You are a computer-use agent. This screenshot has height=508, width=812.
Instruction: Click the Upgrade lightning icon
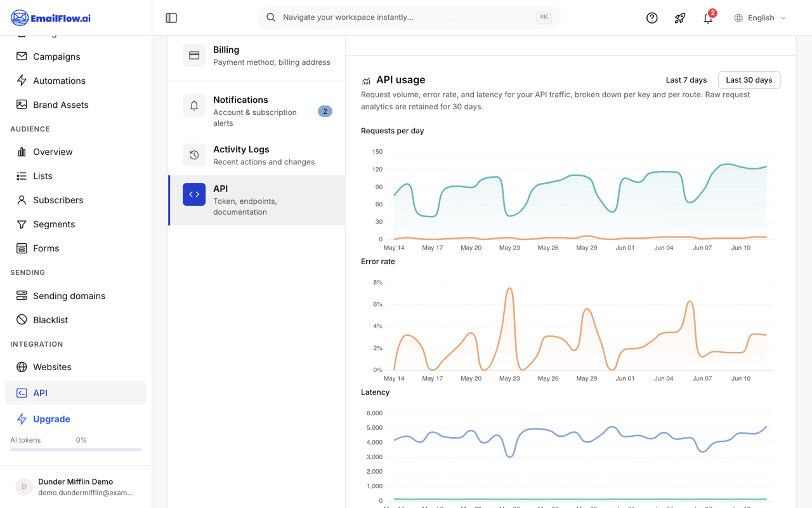pos(22,419)
